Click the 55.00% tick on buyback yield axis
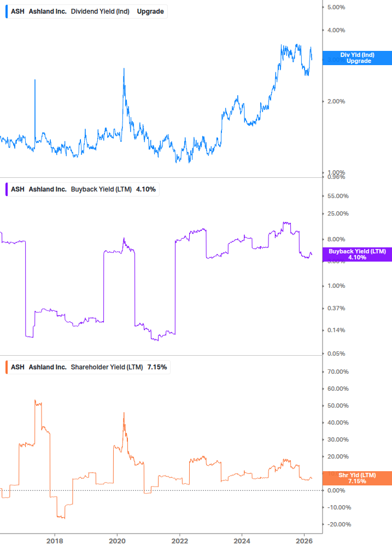Viewport: 392px width, 550px height. 338,196
